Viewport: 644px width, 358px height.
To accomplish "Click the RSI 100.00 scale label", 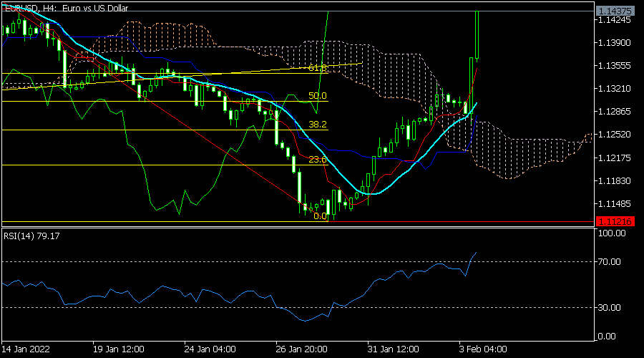I will point(612,233).
